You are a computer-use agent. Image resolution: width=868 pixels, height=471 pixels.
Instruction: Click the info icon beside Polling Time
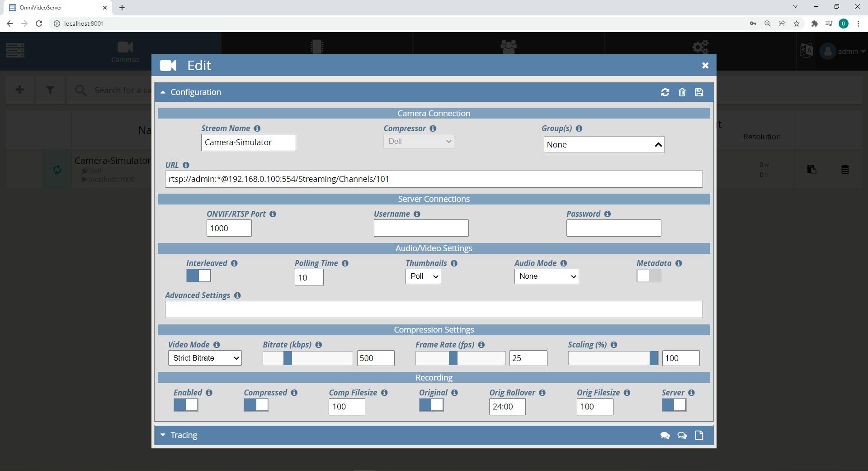point(345,263)
